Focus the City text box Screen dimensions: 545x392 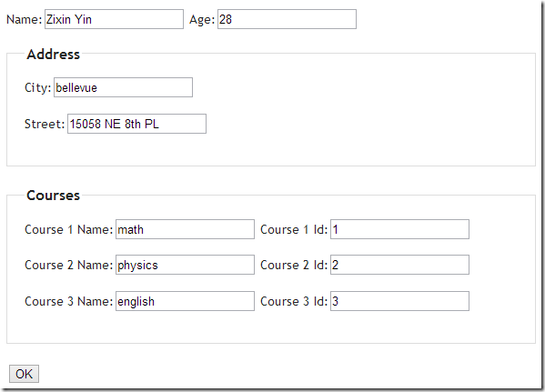point(123,87)
